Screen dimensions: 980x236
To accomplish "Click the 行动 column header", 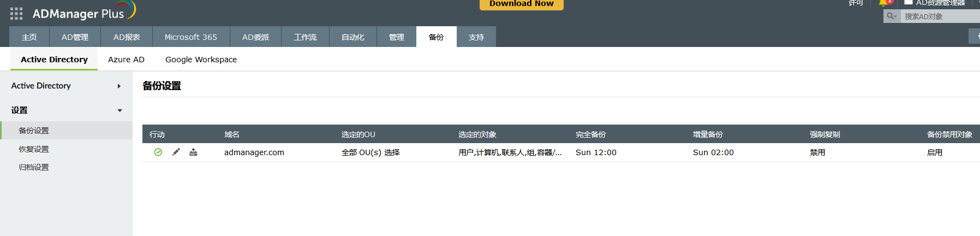I will [157, 134].
